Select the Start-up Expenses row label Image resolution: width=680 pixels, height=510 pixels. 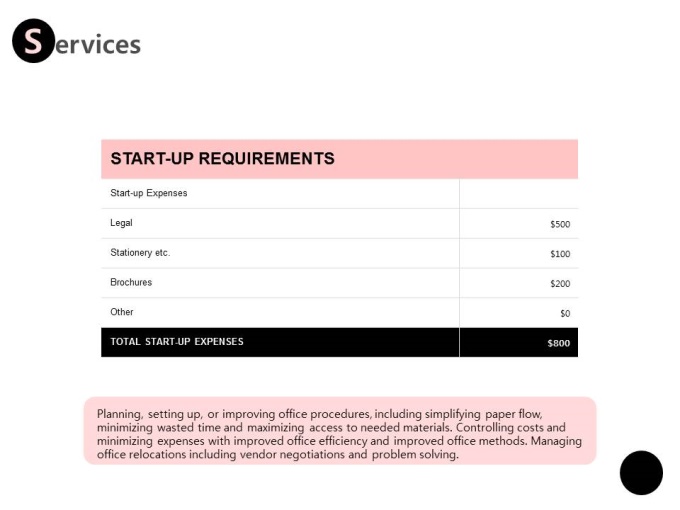149,193
